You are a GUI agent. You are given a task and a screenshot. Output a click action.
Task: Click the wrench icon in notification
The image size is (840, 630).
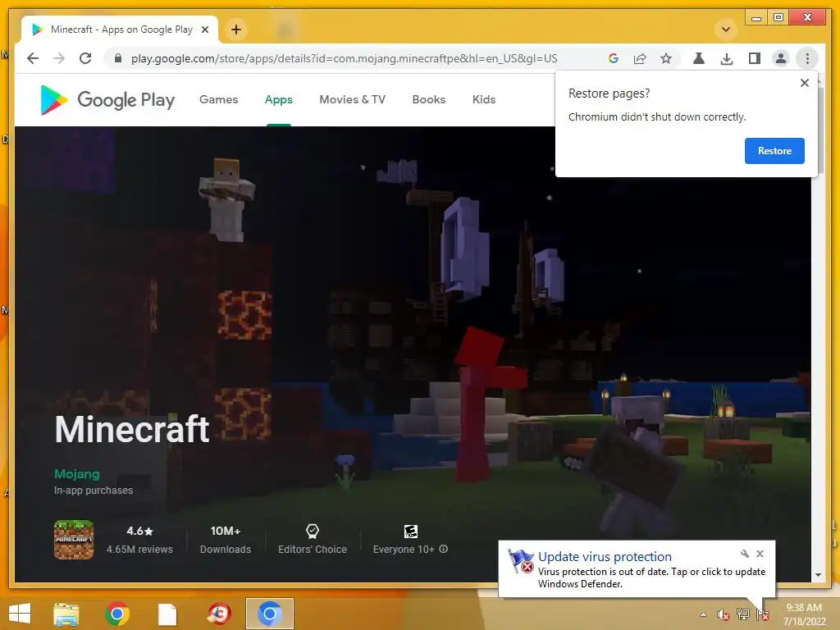click(x=745, y=554)
